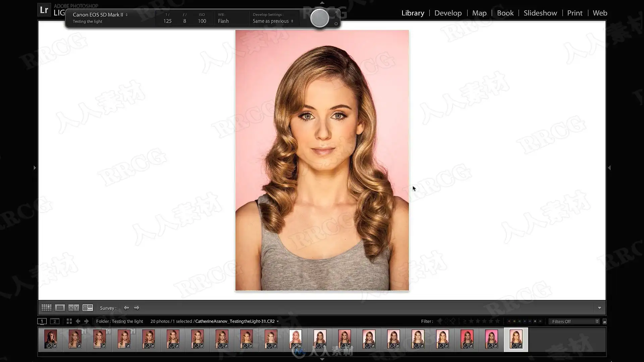Image resolution: width=644 pixels, height=362 pixels.
Task: Go to previous photo using Survey arrow
Action: point(126,308)
